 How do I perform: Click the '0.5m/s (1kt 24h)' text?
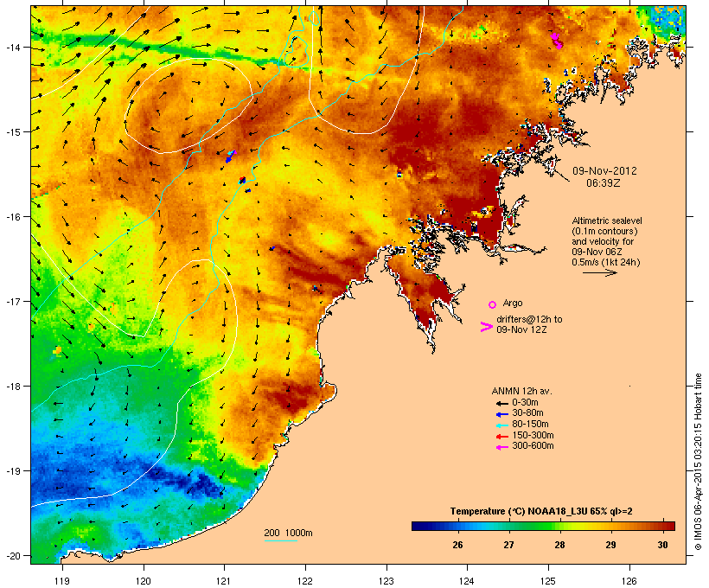tap(606, 262)
